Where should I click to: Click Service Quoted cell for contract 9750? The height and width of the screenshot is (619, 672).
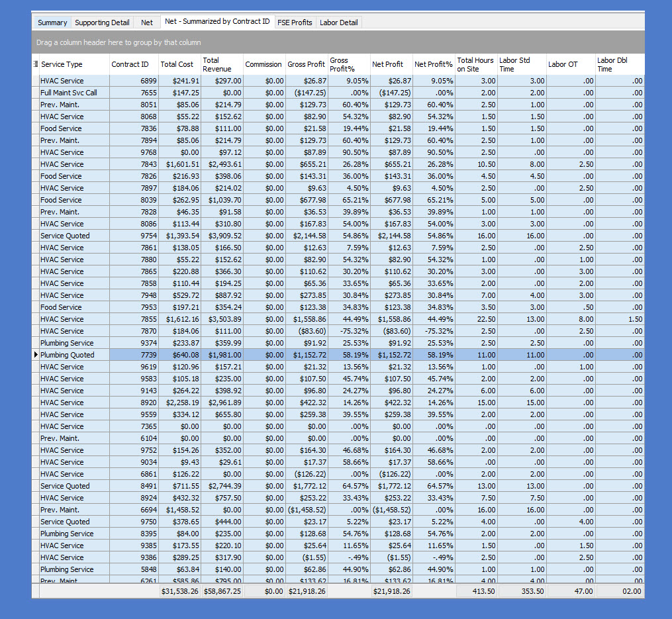click(74, 522)
